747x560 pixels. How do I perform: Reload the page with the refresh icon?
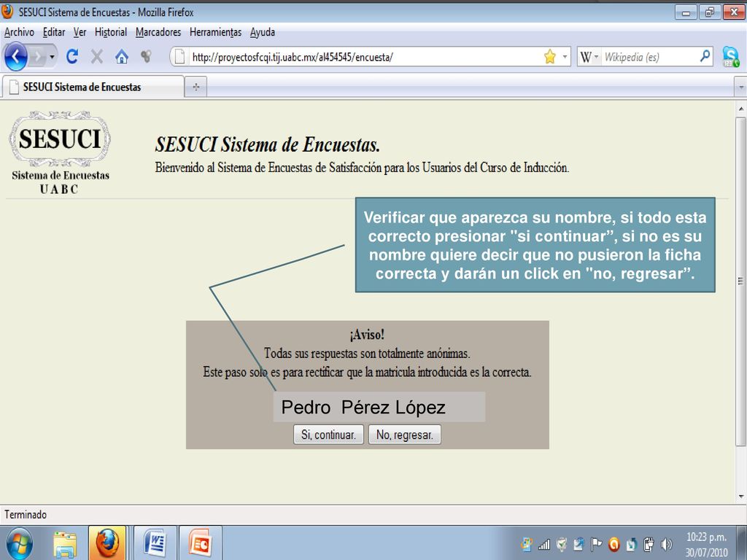click(72, 57)
